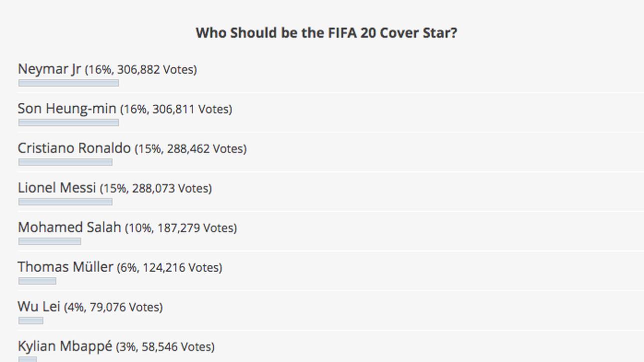Screen dimensions: 644x362
Task: Select the progress bar below Cristiano Ronaldo
Action: pyautogui.click(x=65, y=162)
